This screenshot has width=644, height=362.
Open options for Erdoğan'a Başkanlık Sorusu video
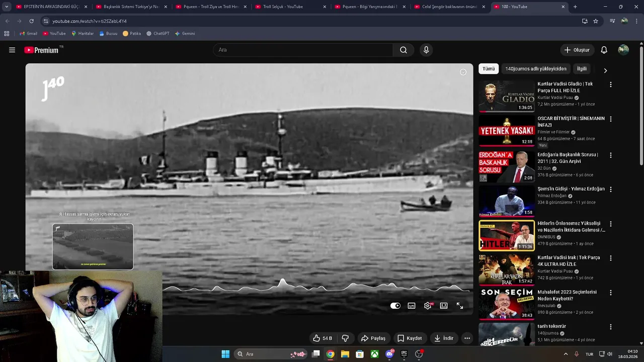pos(611,155)
